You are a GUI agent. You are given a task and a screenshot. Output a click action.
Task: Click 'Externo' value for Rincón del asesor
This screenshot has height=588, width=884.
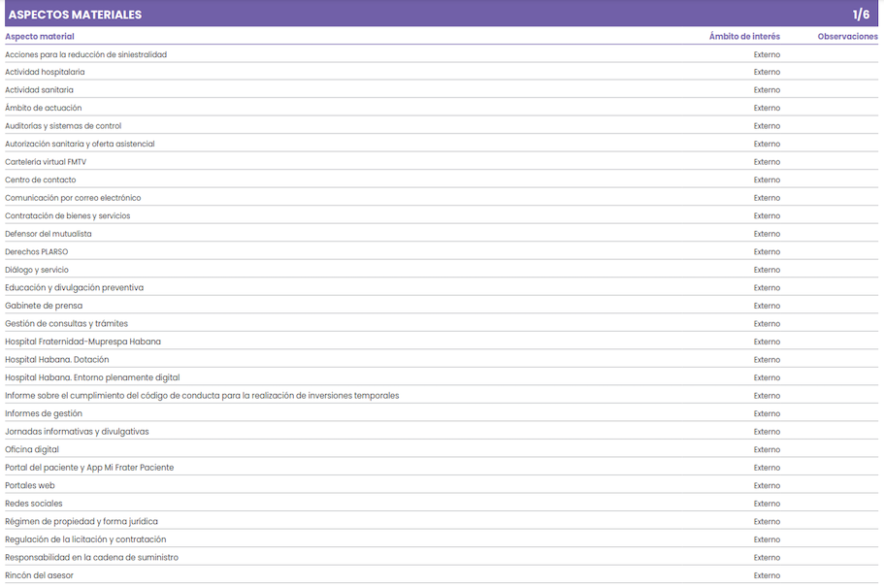point(767,576)
